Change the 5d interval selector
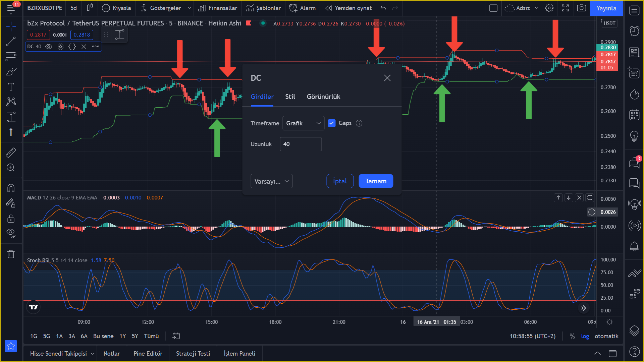Viewport: 644px width, 362px height. pyautogui.click(x=73, y=8)
